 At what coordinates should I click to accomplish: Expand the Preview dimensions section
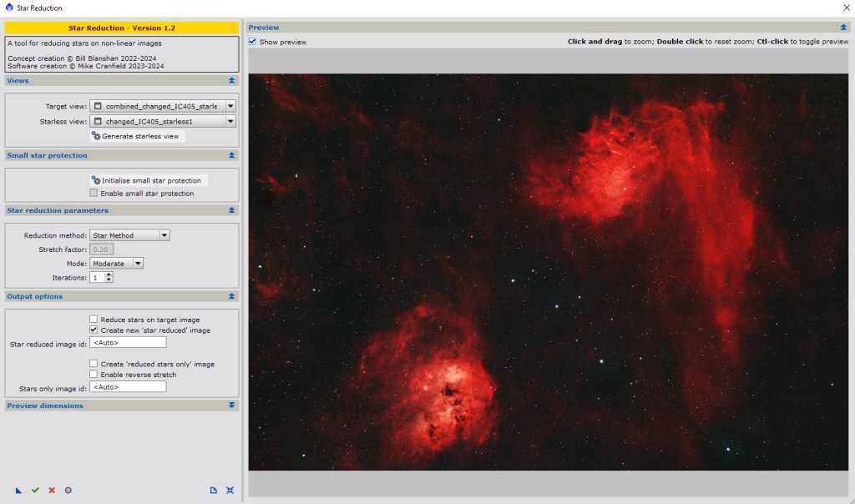point(231,406)
